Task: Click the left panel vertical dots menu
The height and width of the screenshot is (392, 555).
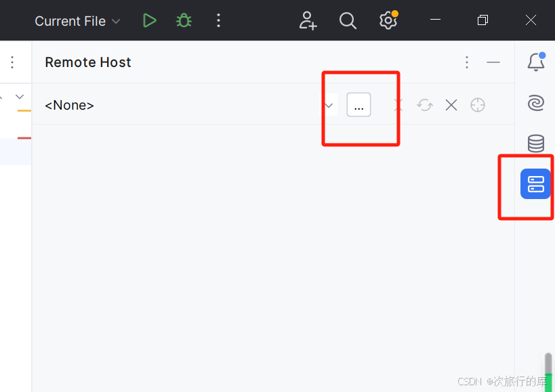Action: (x=12, y=62)
